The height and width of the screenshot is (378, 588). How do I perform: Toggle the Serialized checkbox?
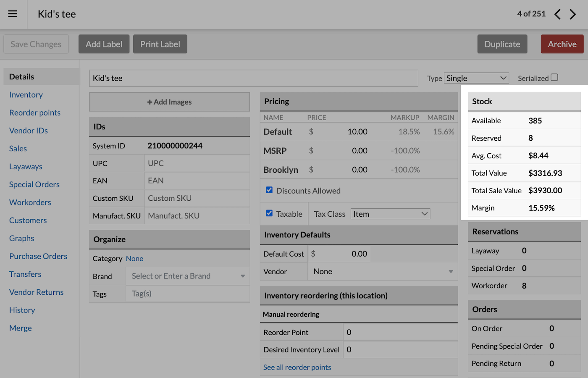pyautogui.click(x=554, y=77)
